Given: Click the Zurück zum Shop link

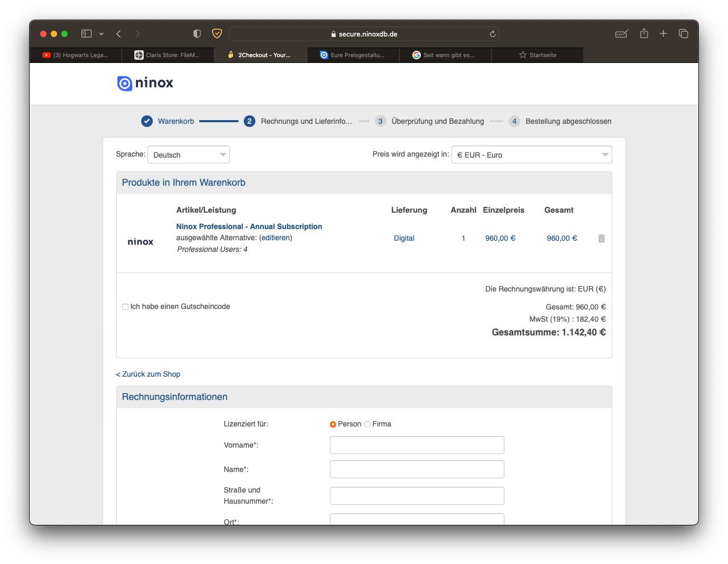Looking at the screenshot, I should tap(148, 374).
